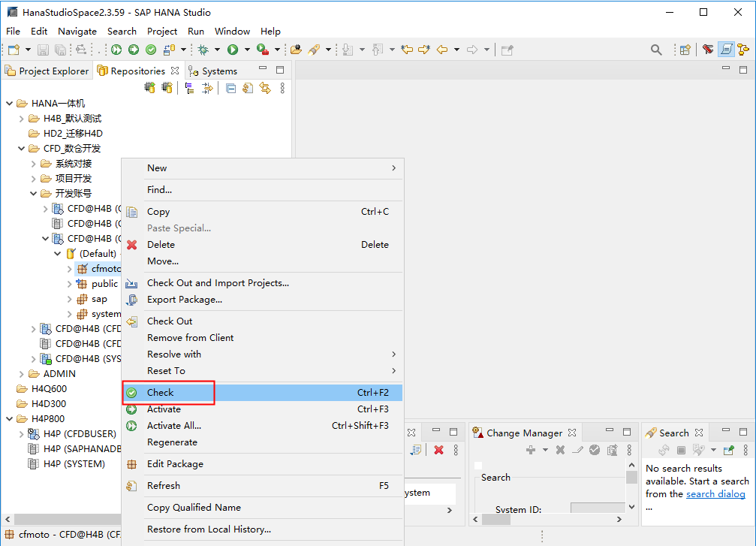Expand the 系统对接 folder
756x546 pixels.
[33, 164]
